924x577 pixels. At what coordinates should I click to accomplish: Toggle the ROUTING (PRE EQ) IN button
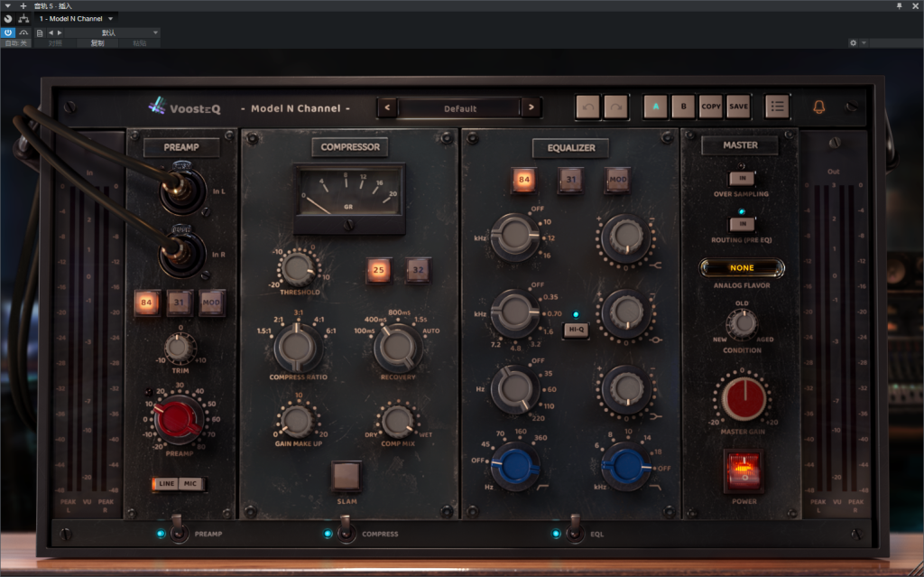point(742,224)
